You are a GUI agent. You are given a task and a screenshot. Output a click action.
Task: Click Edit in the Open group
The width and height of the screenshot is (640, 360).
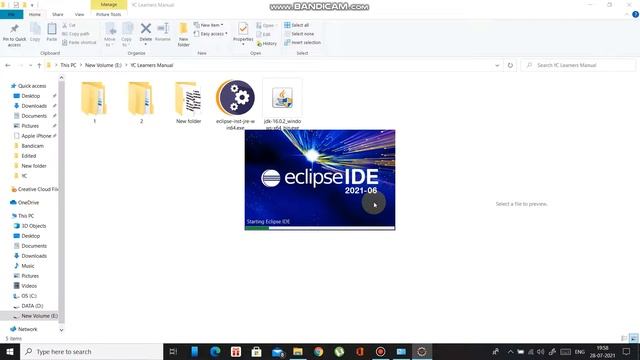[263, 34]
